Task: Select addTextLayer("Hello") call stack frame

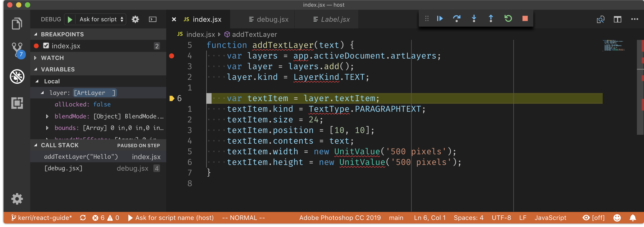Action: (98, 157)
